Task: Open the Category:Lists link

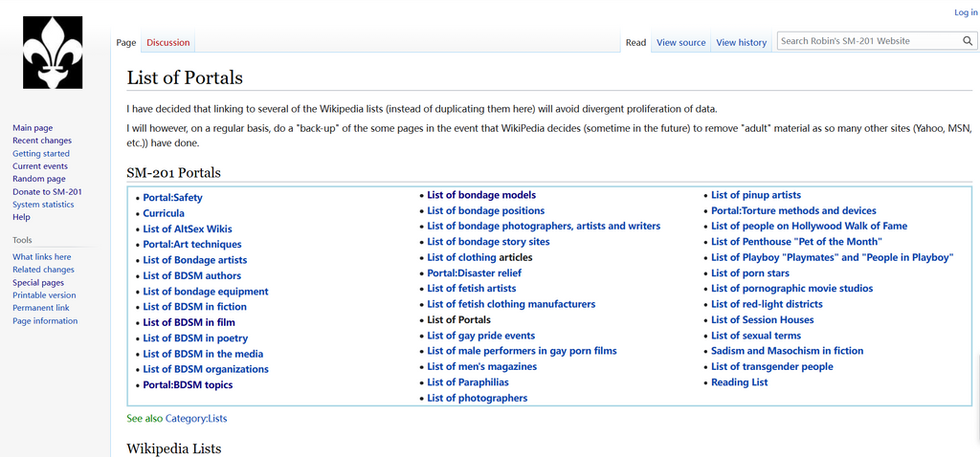Action: coord(196,419)
